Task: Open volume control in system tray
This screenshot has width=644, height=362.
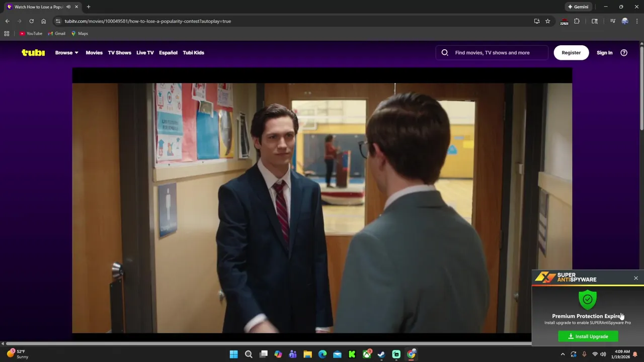Action: pyautogui.click(x=603, y=354)
